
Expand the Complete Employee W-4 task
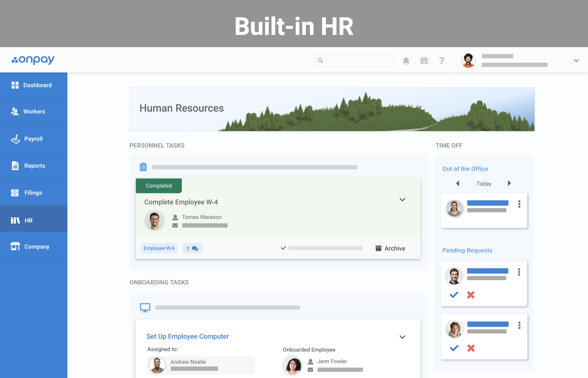tap(402, 200)
